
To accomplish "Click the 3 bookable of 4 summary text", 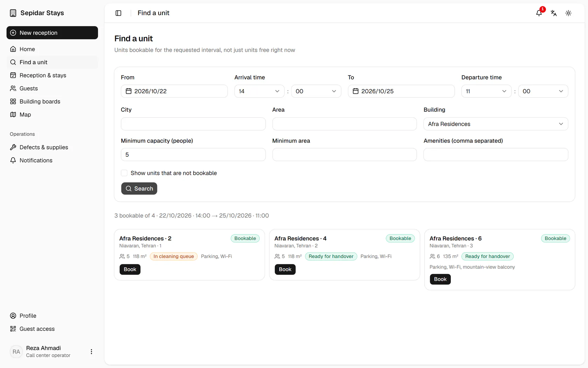I will pos(192,216).
